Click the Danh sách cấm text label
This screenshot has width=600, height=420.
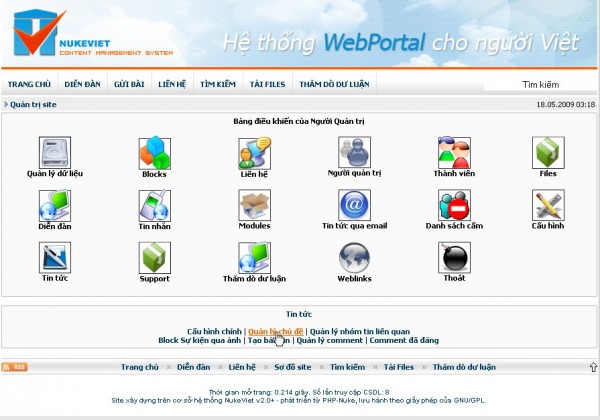[454, 226]
